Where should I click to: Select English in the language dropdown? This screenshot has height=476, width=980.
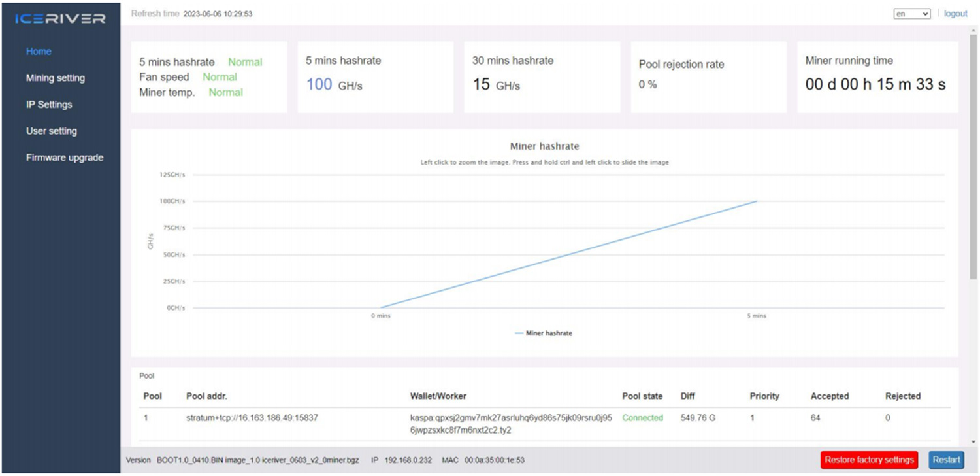[x=907, y=13]
